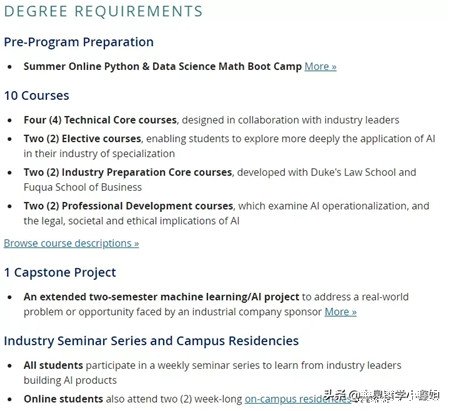Image resolution: width=450 pixels, height=411 pixels.
Task: Select Four (4) Technical Core courses text
Action: 100,120
